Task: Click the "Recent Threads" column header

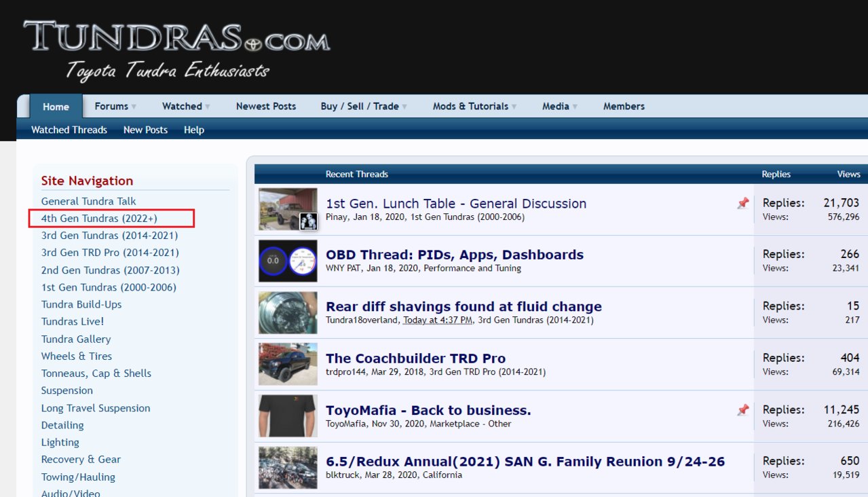Action: click(357, 174)
